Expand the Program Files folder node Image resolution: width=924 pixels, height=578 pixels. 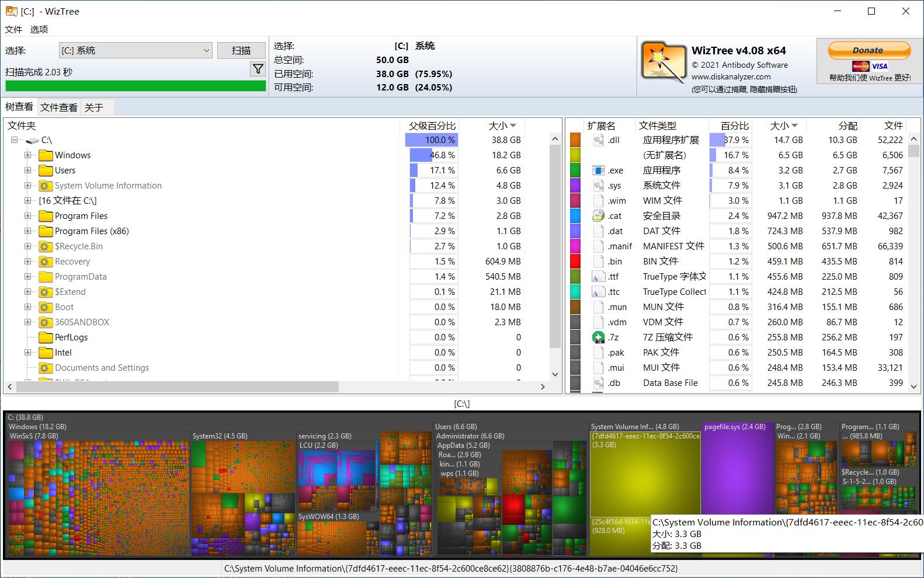pyautogui.click(x=27, y=216)
